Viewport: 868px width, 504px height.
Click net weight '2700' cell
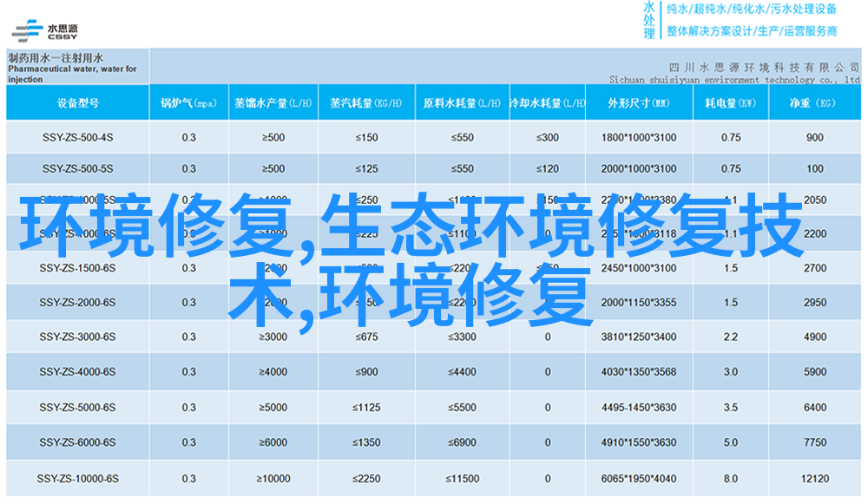815,268
